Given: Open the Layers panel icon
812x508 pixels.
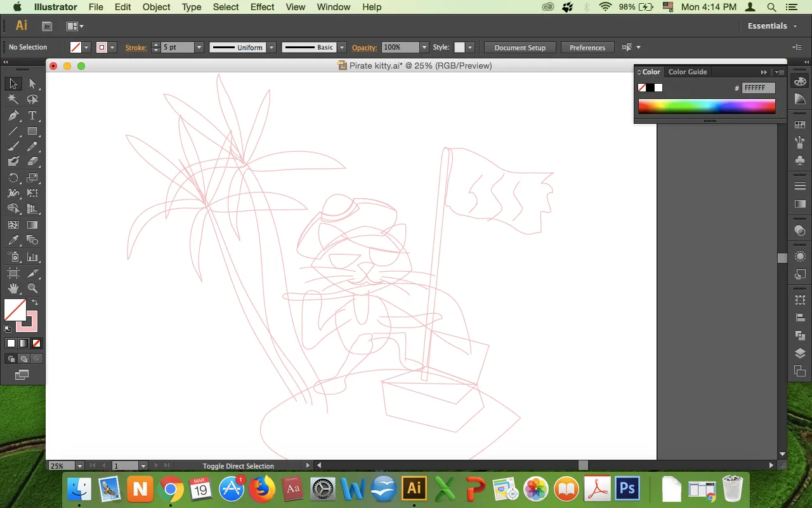Looking at the screenshot, I should [x=800, y=353].
